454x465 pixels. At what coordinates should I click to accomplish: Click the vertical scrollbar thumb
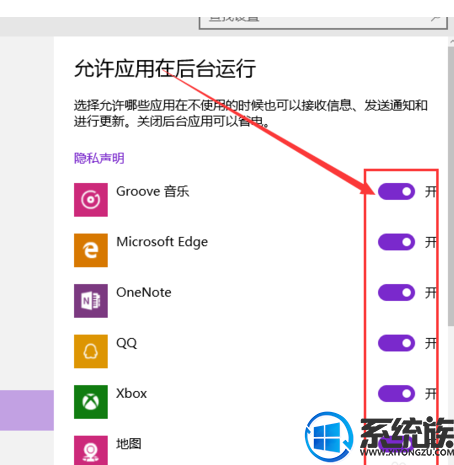click(x=451, y=186)
